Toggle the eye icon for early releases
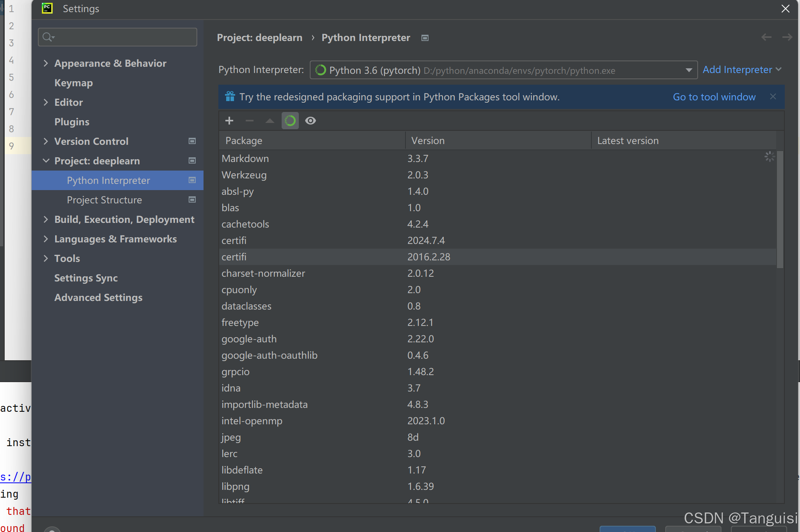Screen dimensions: 800x532 tap(311, 121)
